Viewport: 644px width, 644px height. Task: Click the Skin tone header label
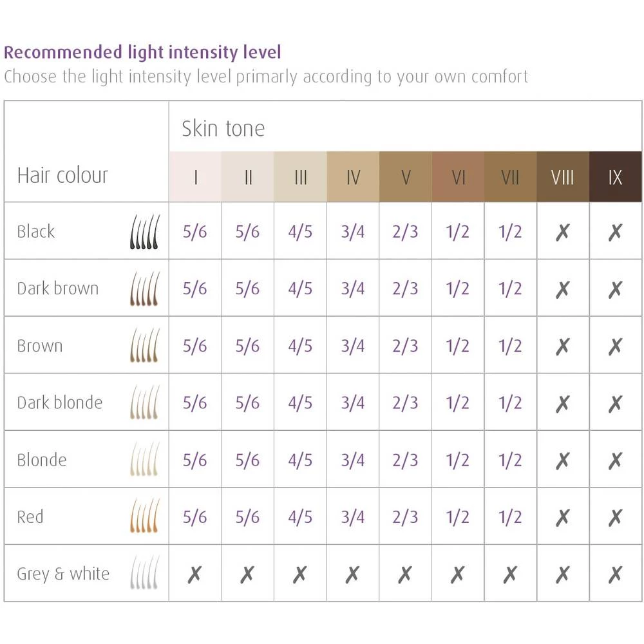pyautogui.click(x=223, y=128)
